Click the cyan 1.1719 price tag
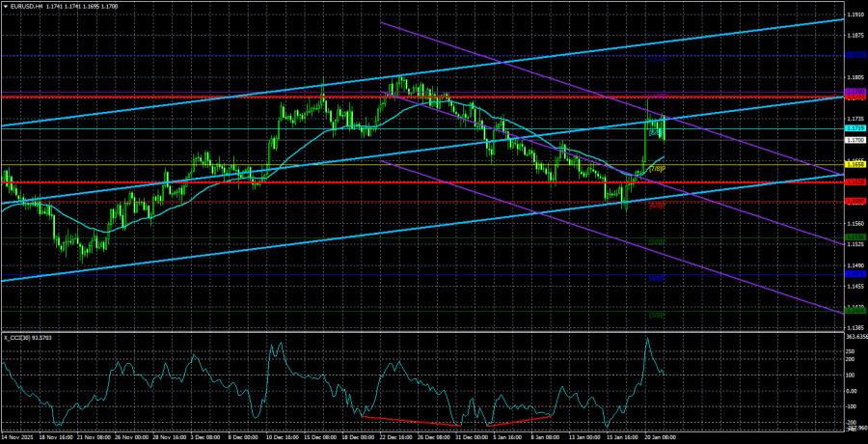 (855, 128)
